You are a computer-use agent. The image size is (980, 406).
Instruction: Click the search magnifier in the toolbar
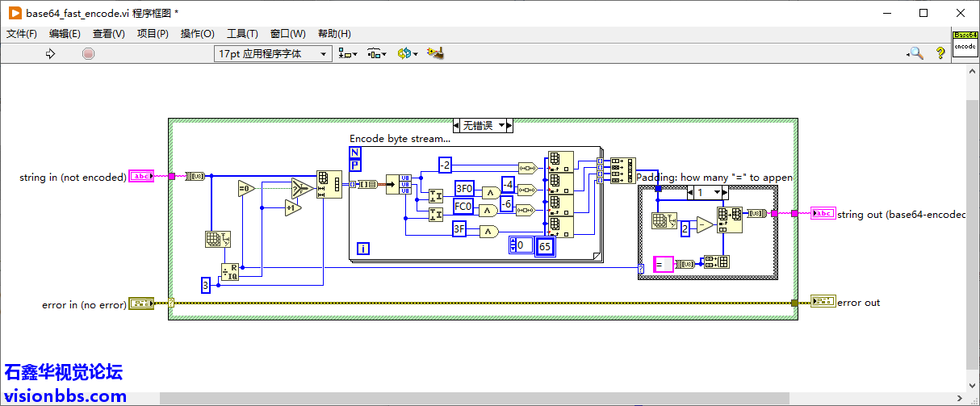(x=915, y=53)
